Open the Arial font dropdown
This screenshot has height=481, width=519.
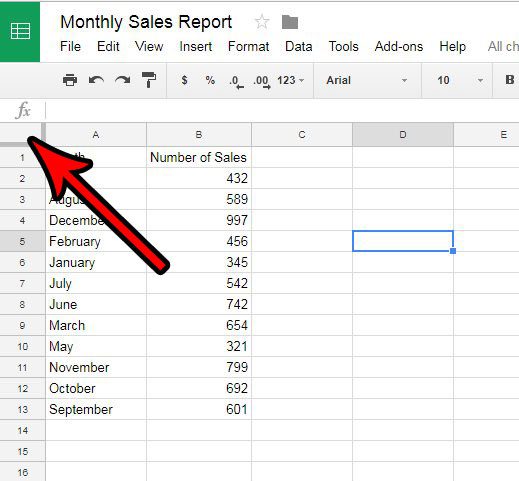click(367, 80)
